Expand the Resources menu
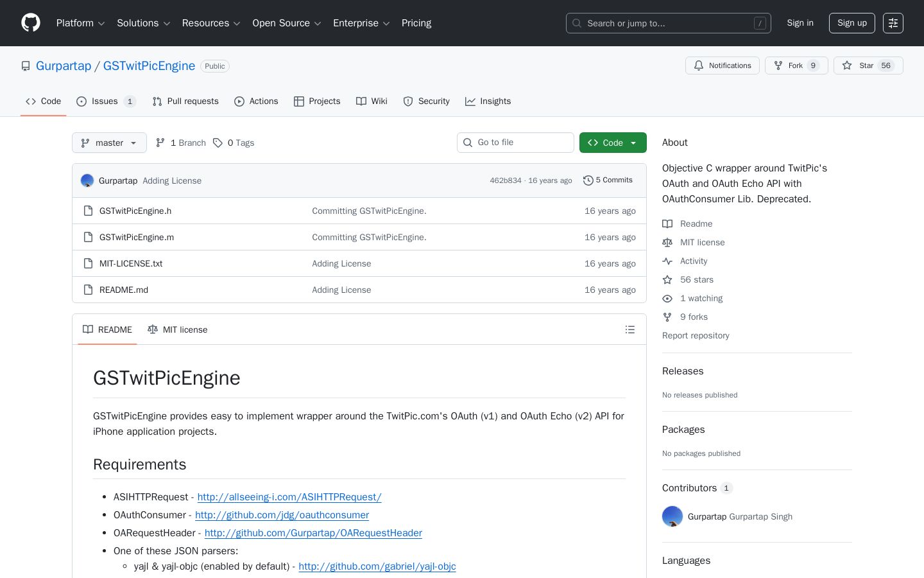Viewport: 924px width, 578px height. pyautogui.click(x=211, y=23)
